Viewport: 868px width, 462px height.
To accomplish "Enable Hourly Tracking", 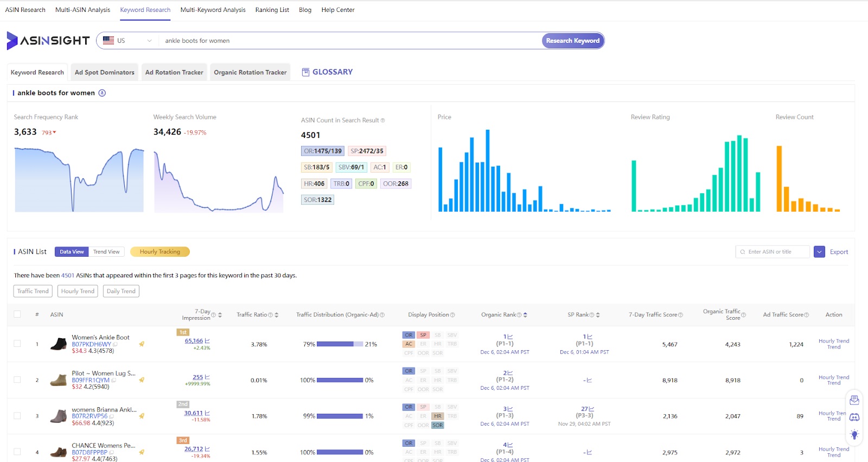I will (160, 252).
